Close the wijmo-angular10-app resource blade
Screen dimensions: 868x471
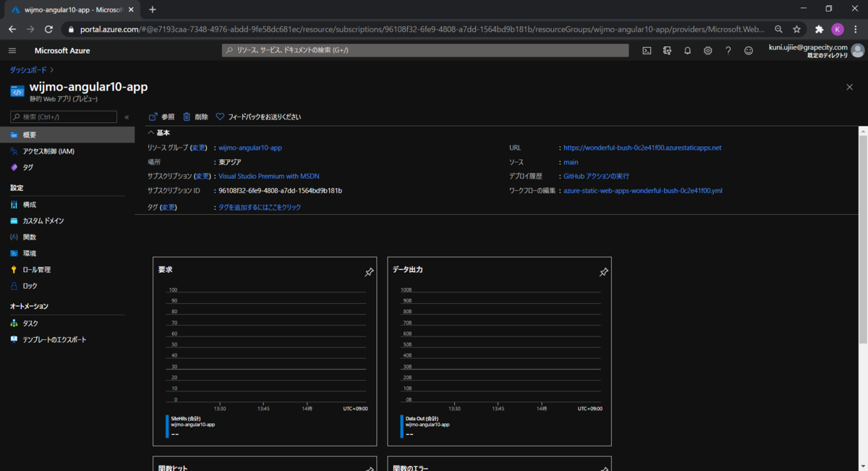click(x=849, y=87)
